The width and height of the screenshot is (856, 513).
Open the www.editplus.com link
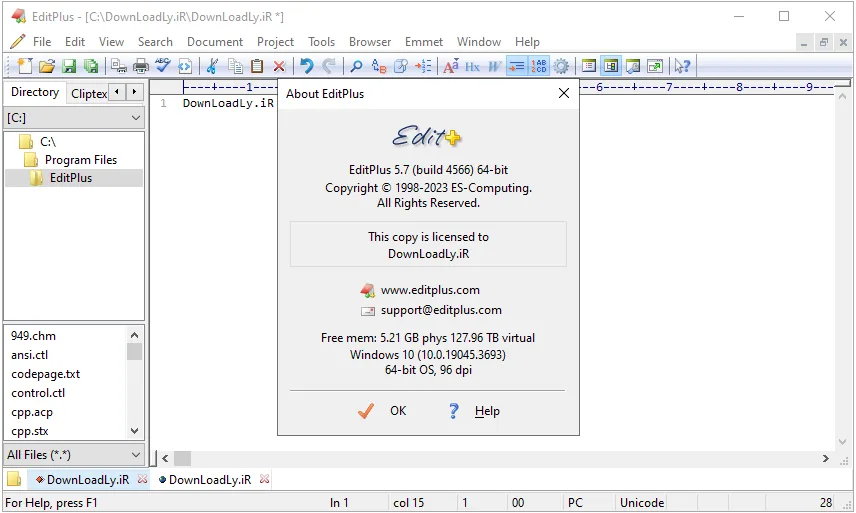[430, 290]
